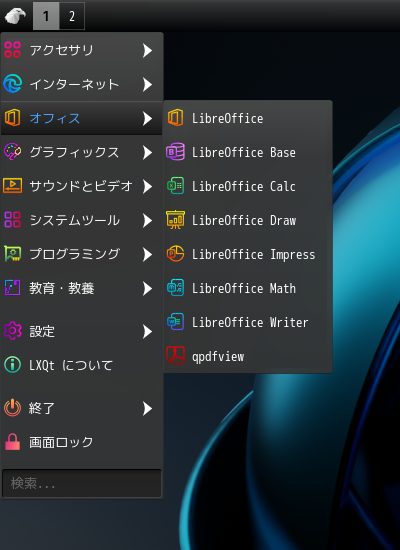This screenshot has height=550, width=400.
Task: Launch LibreOffice Draw icon
Action: click(175, 220)
